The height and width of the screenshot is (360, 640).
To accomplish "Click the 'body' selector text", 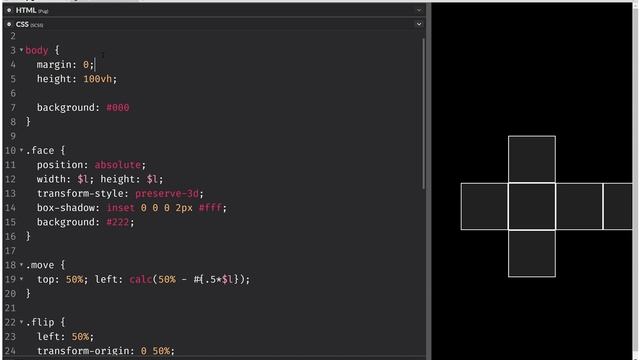I will (x=37, y=50).
